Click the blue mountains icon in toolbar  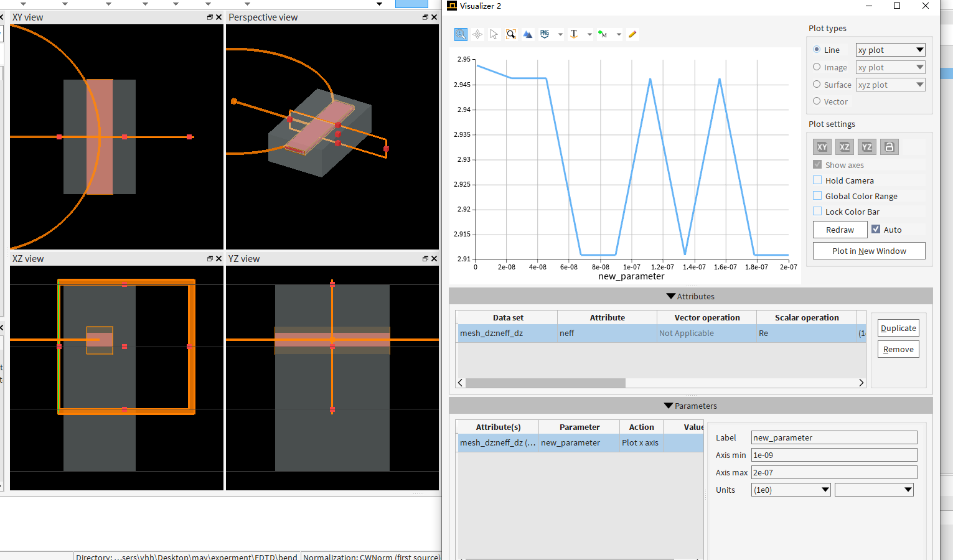click(527, 34)
